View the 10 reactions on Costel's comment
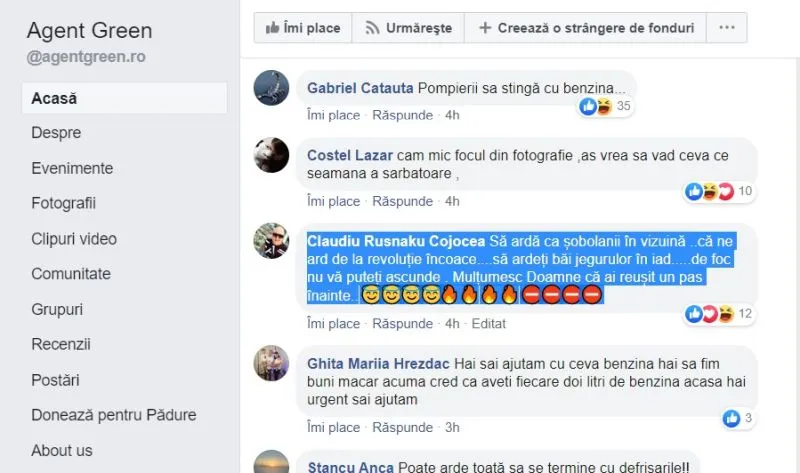 [x=719, y=191]
